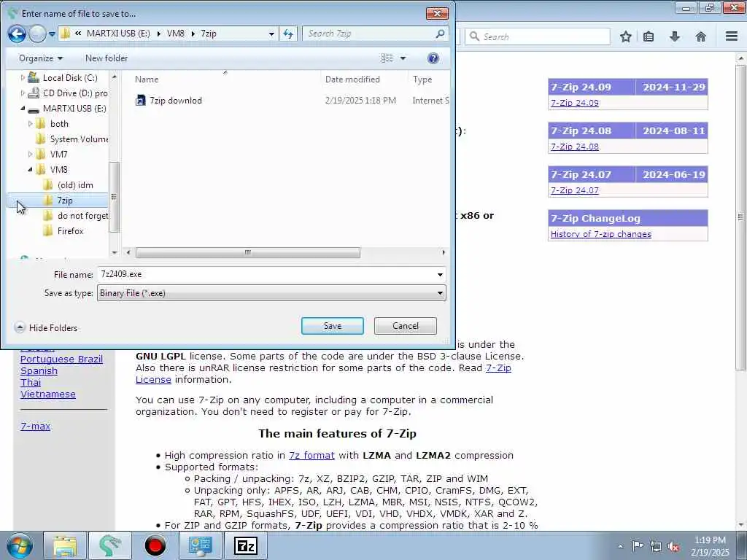Open the Windows Start menu

point(20,545)
